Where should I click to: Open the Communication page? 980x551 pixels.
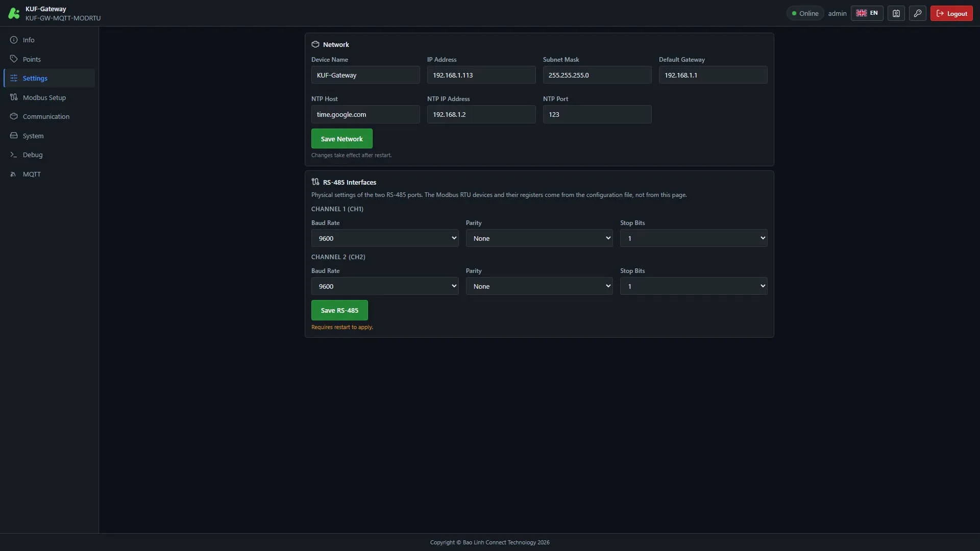click(x=49, y=116)
